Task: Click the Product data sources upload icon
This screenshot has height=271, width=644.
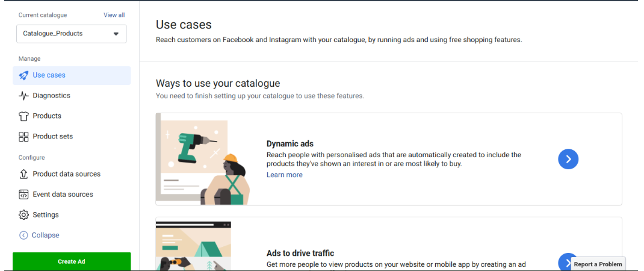Action: [23, 174]
